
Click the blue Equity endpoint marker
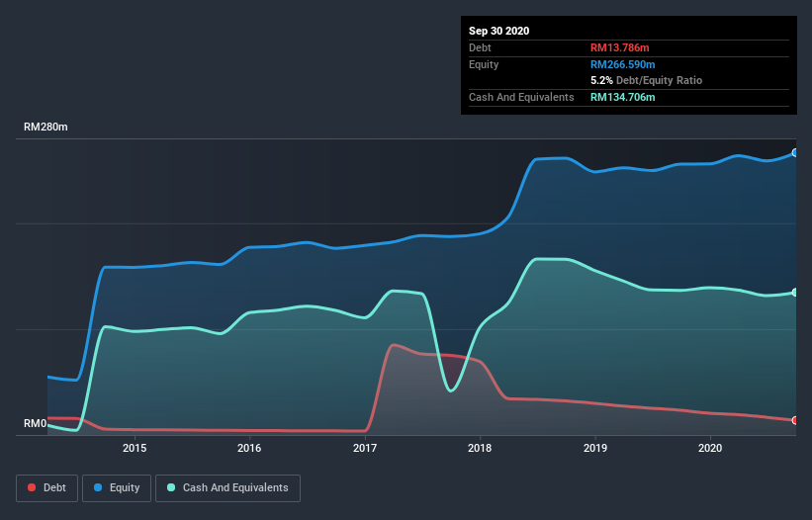[x=795, y=153]
